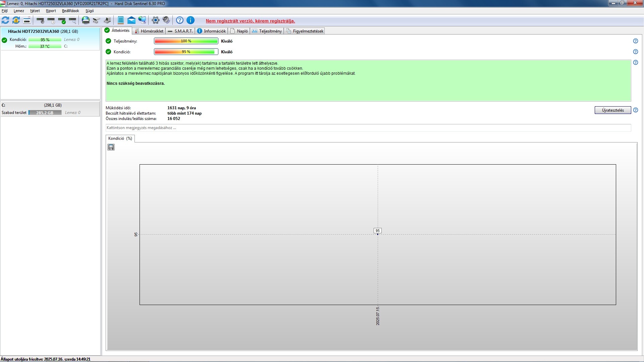Screen dimensions: 644x362
Task: Click the Kondíció 95 % health bar
Action: 186,52
